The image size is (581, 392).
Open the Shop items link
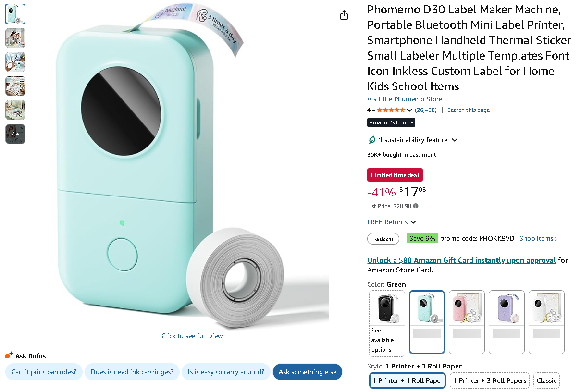click(538, 238)
